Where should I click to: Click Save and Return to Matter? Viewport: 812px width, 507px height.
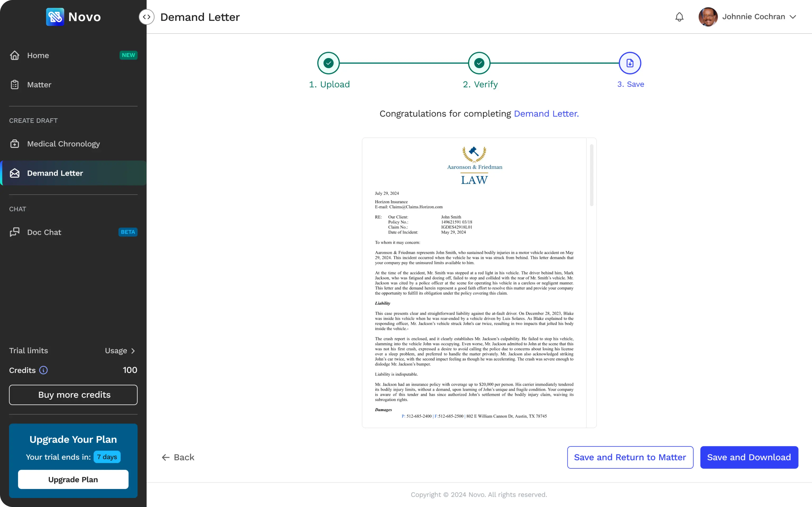[x=630, y=457]
